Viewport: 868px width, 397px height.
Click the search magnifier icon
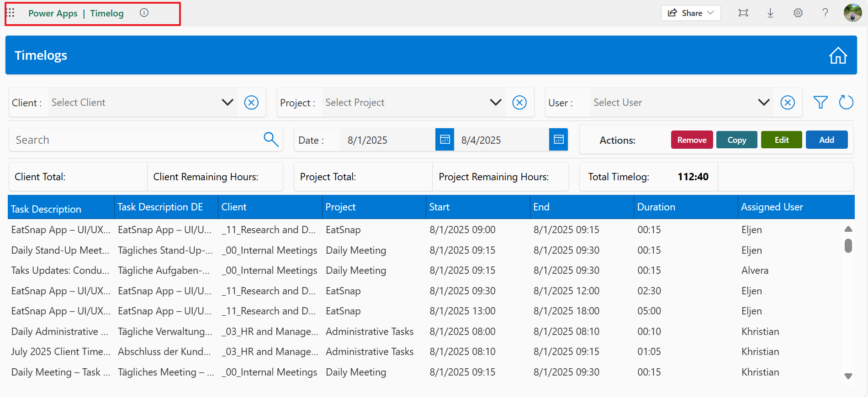click(271, 140)
